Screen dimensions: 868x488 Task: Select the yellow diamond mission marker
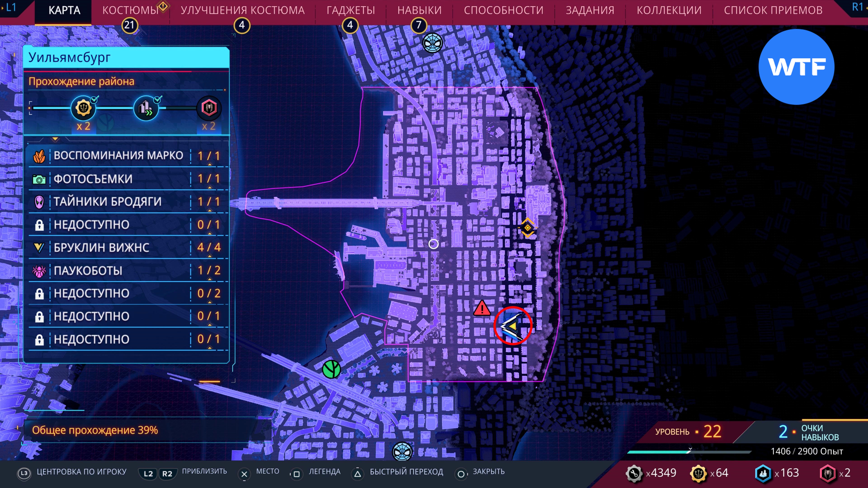(x=527, y=228)
